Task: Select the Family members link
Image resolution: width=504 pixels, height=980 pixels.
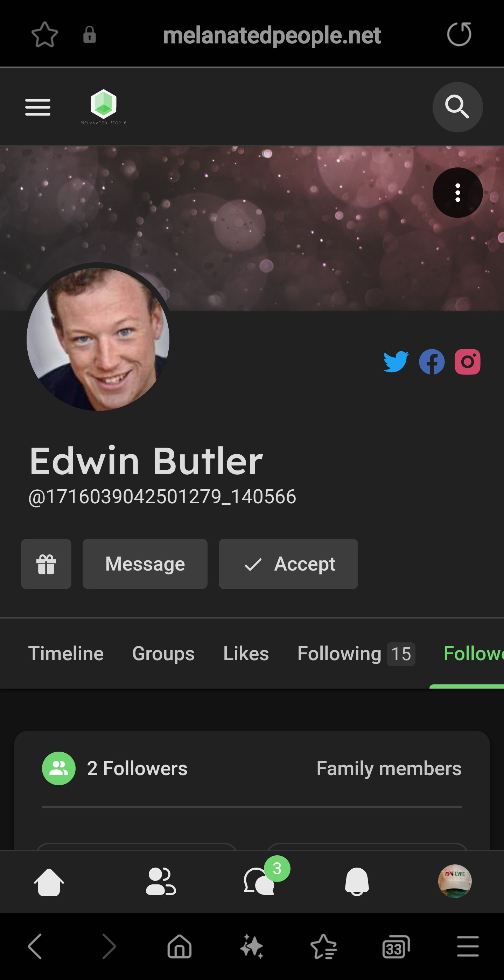Action: tap(389, 768)
